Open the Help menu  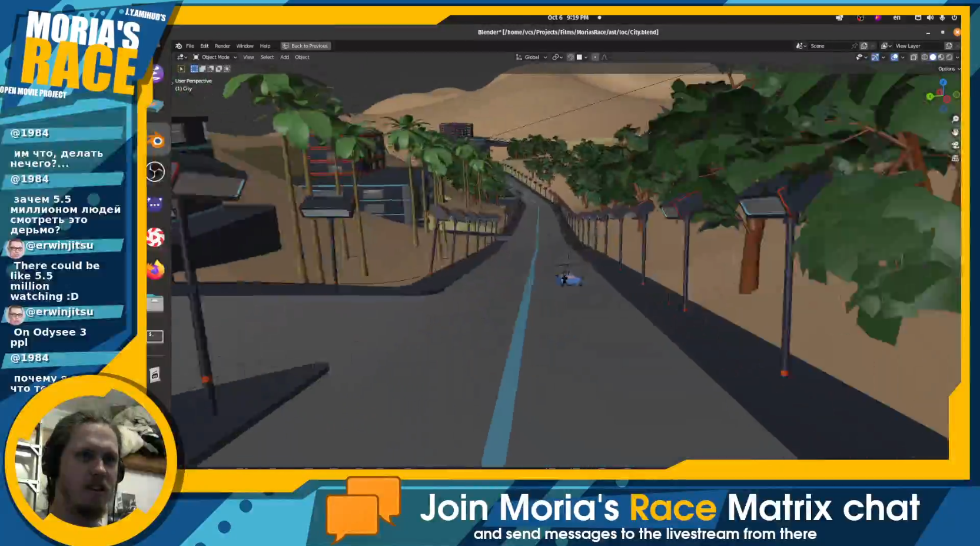click(265, 46)
